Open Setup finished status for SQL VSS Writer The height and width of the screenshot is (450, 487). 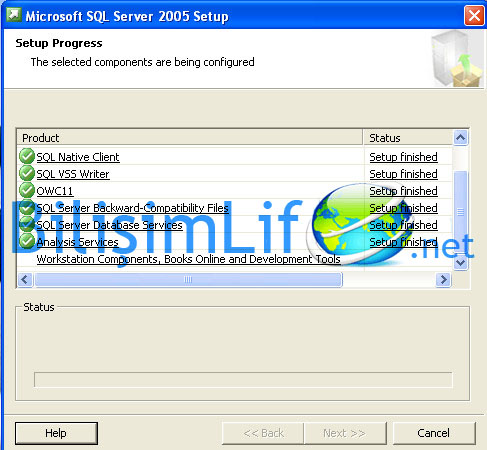[403, 174]
